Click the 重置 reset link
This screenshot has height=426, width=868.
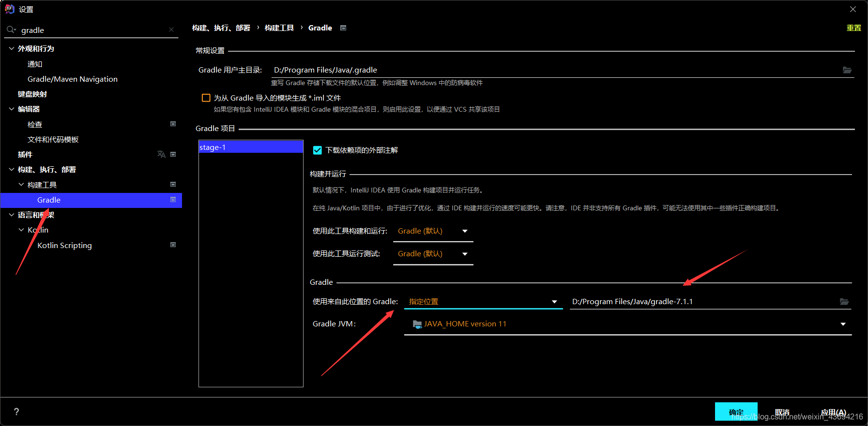tap(854, 28)
